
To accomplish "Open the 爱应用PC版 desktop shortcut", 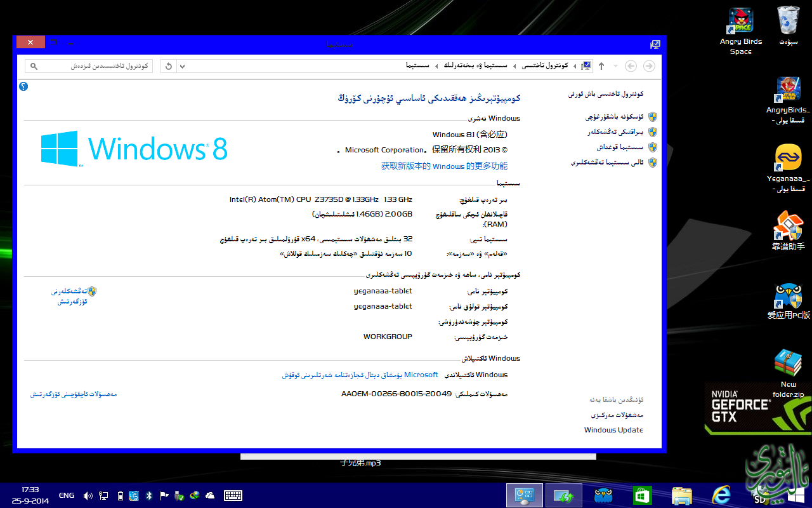I will 789,300.
